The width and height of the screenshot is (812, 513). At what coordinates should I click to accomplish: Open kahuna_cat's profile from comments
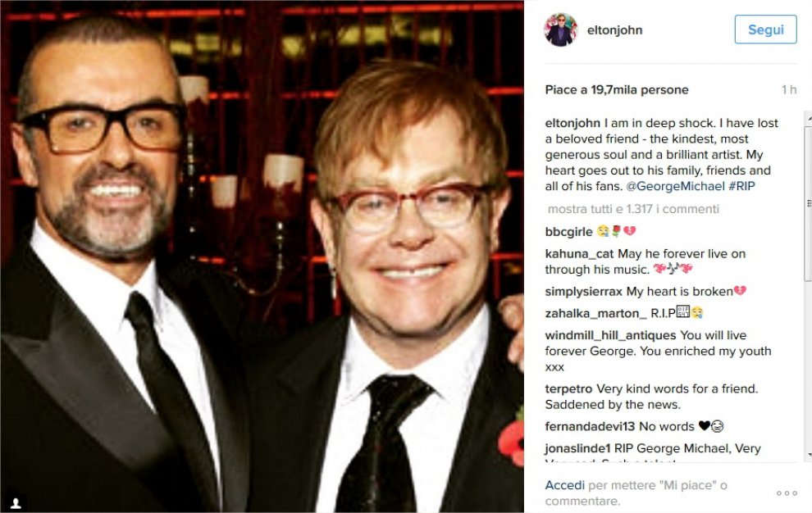pyautogui.click(x=579, y=254)
